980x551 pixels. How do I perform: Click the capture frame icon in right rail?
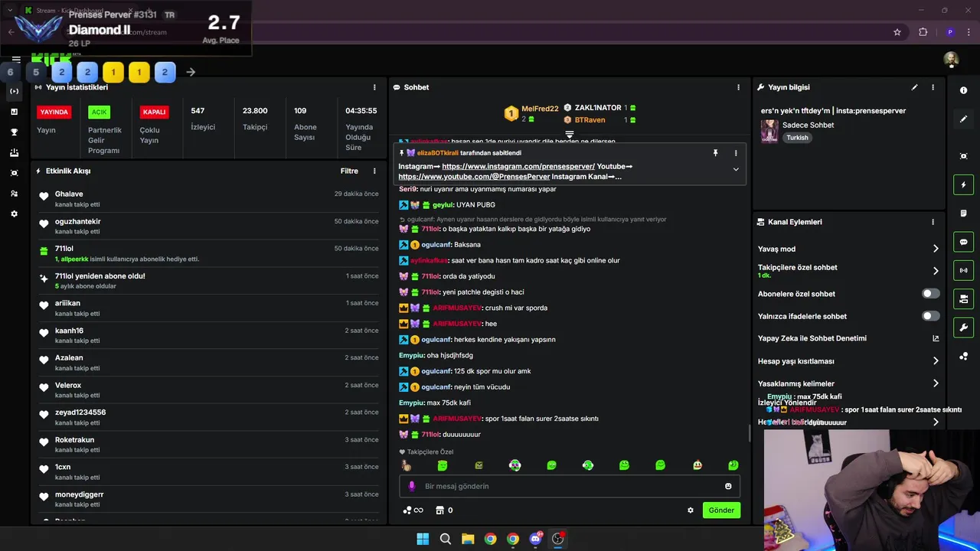tap(963, 156)
